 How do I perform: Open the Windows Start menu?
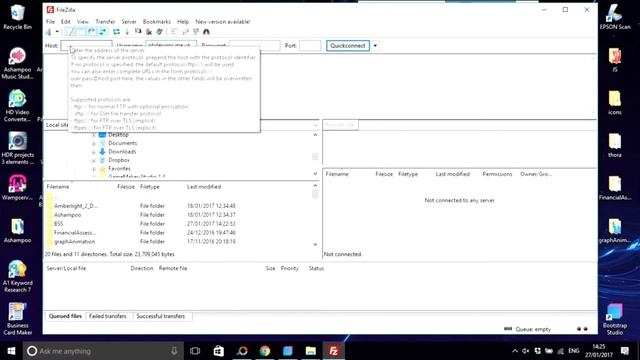click(11, 351)
